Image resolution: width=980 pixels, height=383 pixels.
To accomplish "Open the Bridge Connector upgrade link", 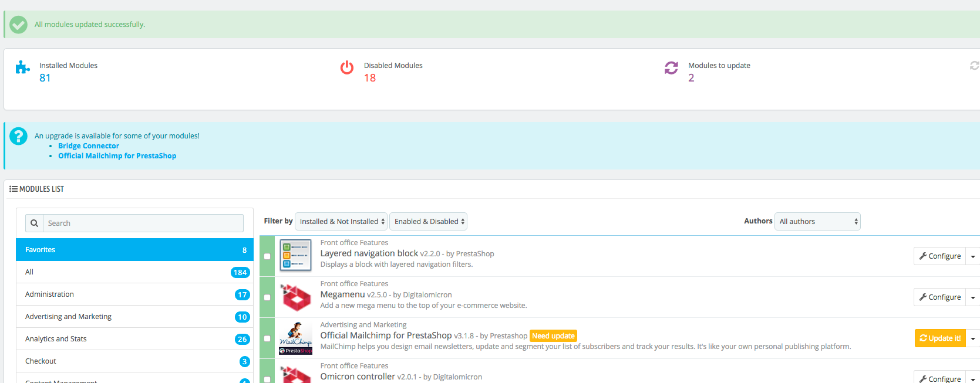I will click(x=89, y=146).
